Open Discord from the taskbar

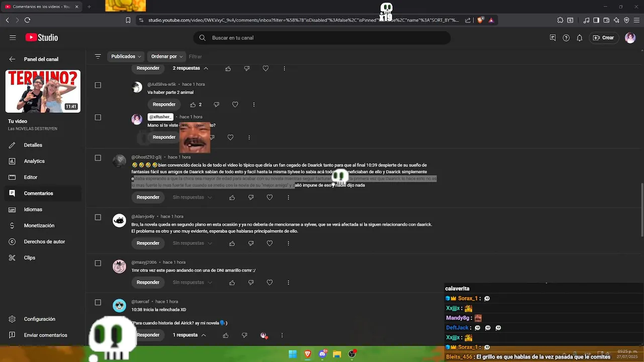tap(322, 354)
